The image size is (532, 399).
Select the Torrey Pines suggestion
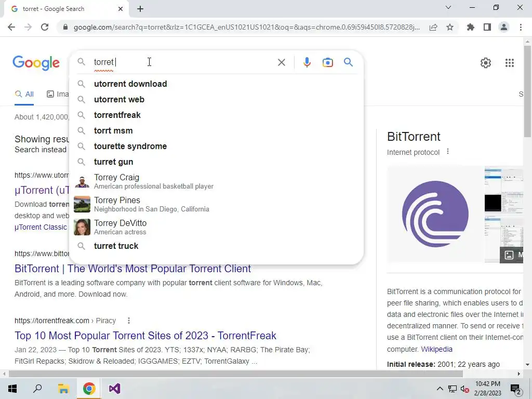[x=216, y=204]
